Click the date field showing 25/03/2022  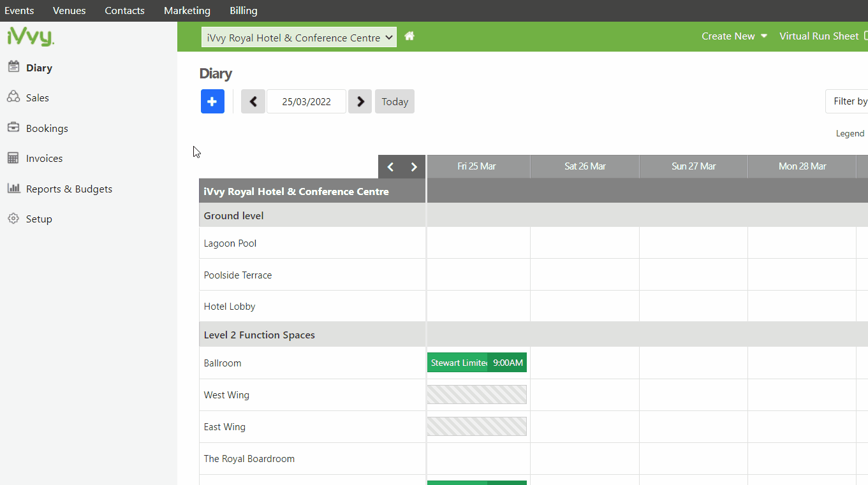(306, 101)
